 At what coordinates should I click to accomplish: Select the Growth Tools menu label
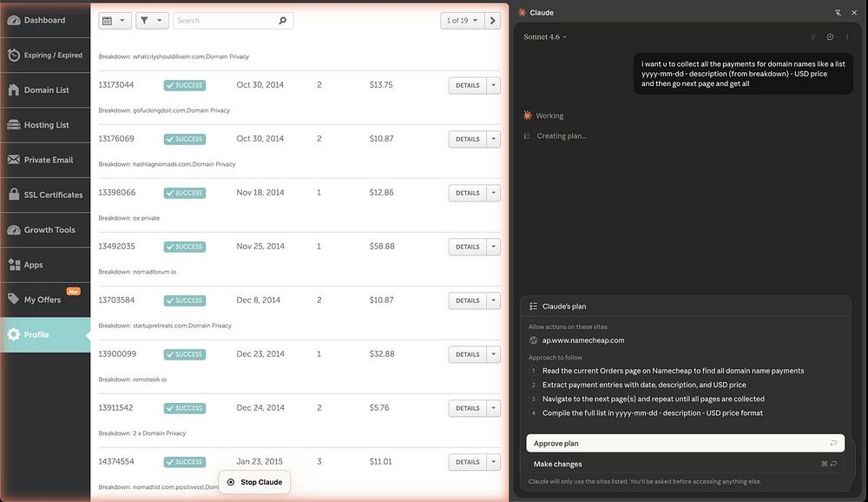[x=49, y=229]
